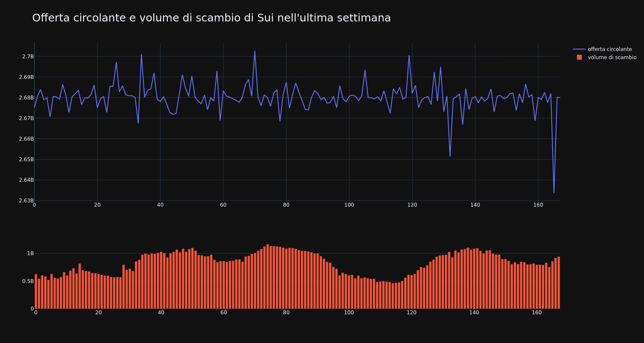The height and width of the screenshot is (343, 644).
Task: Click x-axis tick 100 under the line chart
Action: click(x=349, y=205)
